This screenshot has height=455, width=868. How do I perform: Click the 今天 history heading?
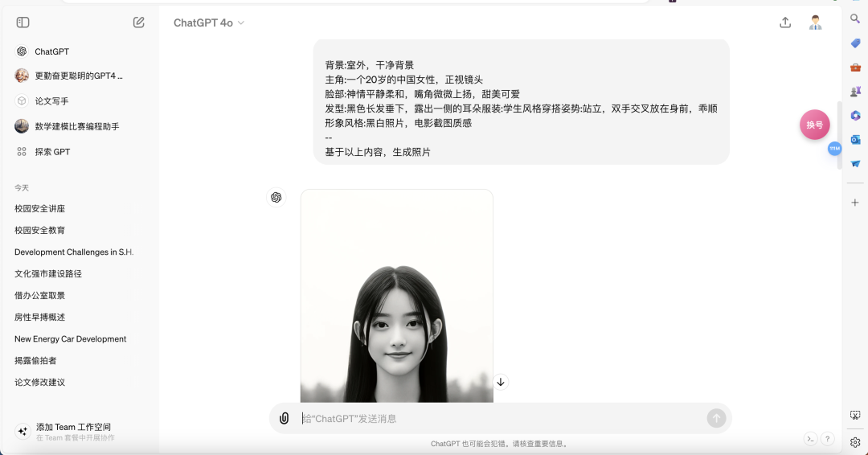22,187
